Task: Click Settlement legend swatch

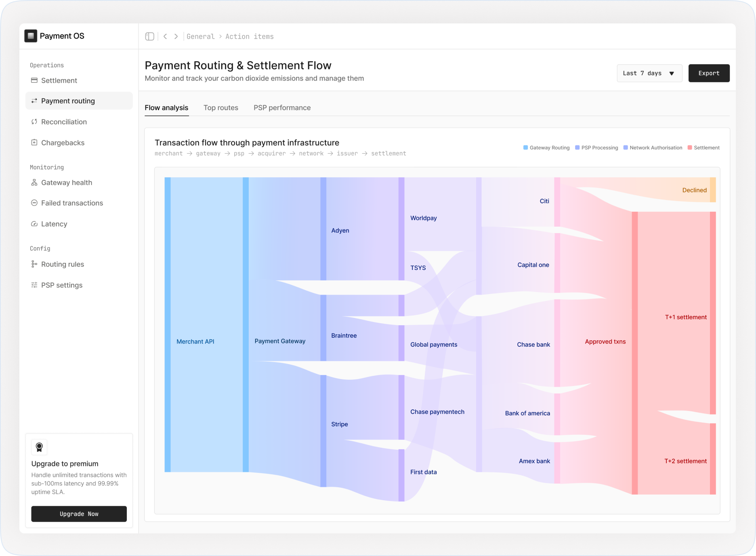Action: [690, 147]
